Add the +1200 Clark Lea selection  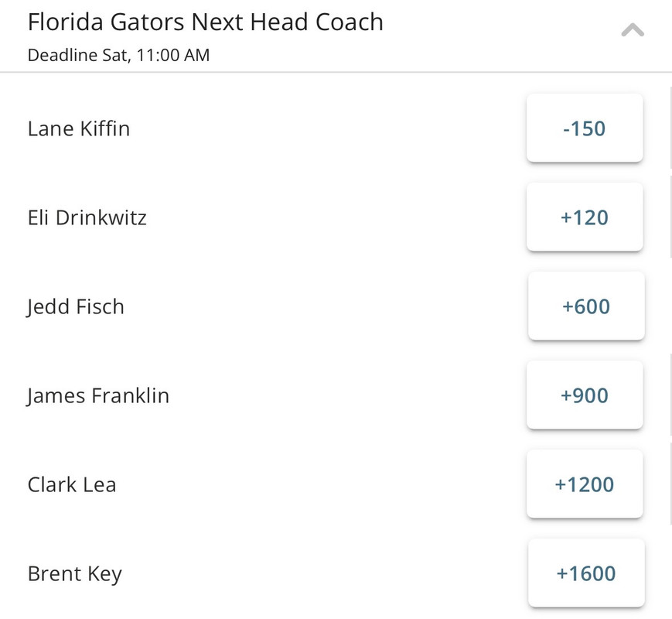[x=585, y=485]
